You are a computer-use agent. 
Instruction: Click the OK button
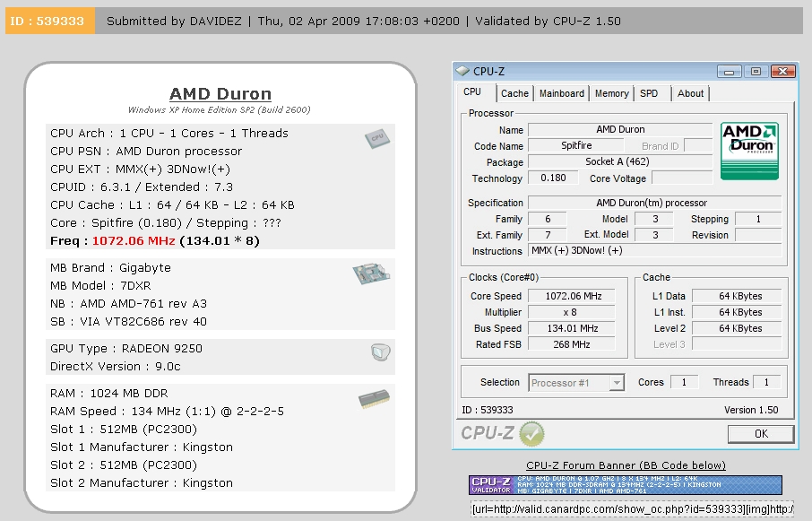point(761,434)
